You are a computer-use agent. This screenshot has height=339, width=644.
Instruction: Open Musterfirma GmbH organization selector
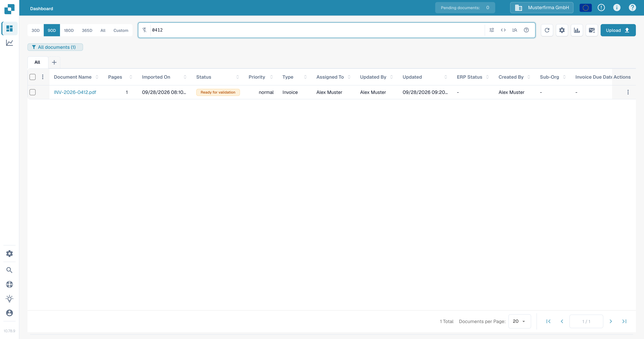(541, 8)
